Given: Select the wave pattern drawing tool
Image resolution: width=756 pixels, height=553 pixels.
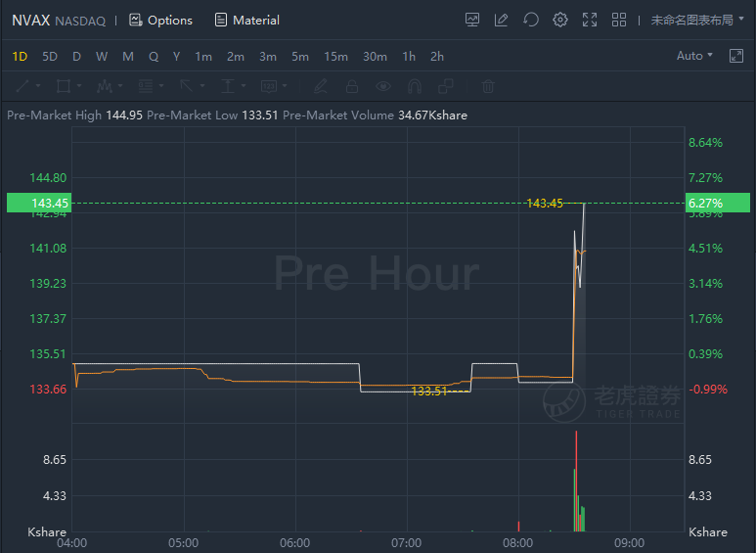Looking at the screenshot, I should coord(104,86).
